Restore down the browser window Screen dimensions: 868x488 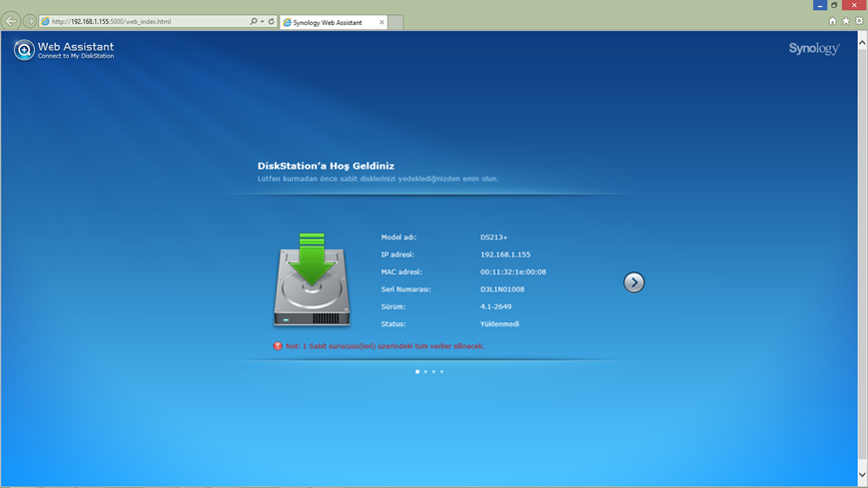(834, 5)
